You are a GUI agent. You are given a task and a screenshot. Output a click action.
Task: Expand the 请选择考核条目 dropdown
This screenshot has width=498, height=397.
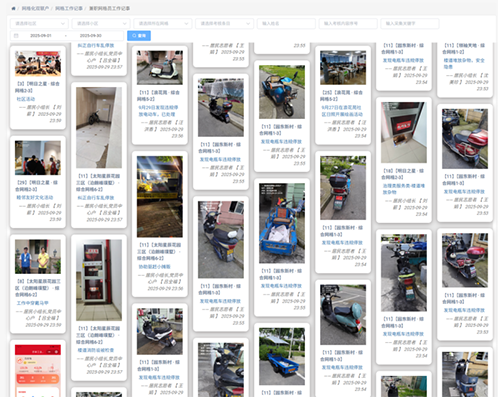coord(224,24)
